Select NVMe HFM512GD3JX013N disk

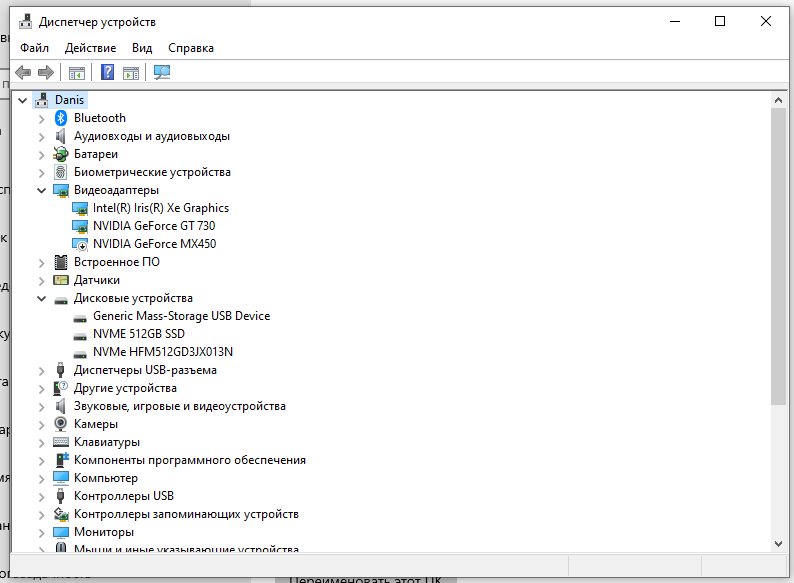(163, 352)
